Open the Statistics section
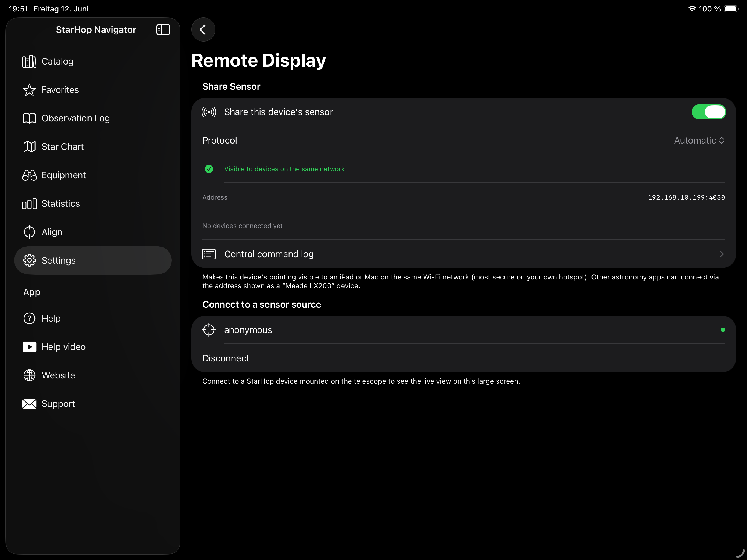The image size is (747, 560). pyautogui.click(x=93, y=204)
